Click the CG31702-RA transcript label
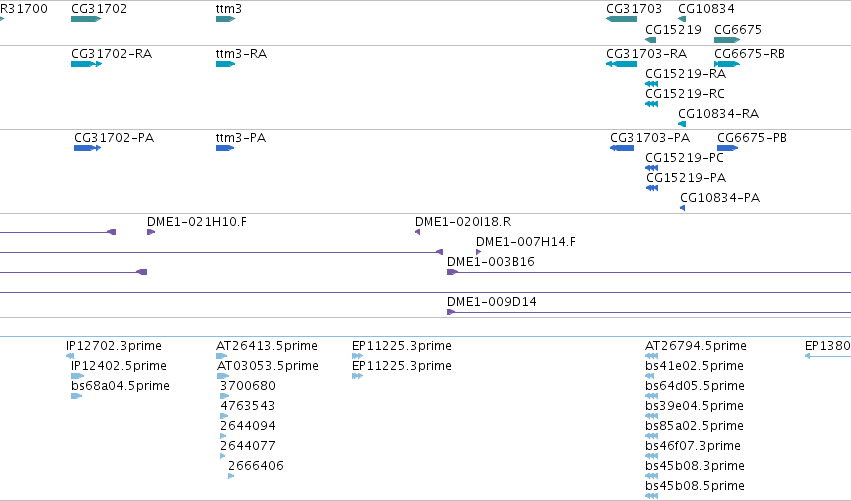The image size is (851, 501). 111,54
